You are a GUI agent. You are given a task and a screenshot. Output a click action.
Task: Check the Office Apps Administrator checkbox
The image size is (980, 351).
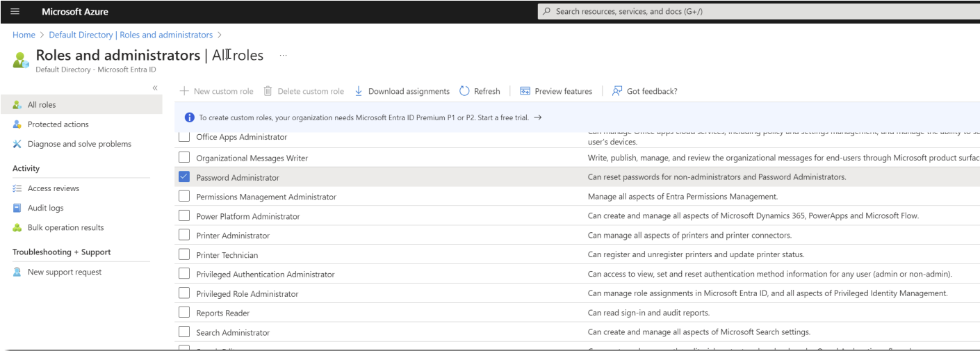pyautogui.click(x=184, y=137)
